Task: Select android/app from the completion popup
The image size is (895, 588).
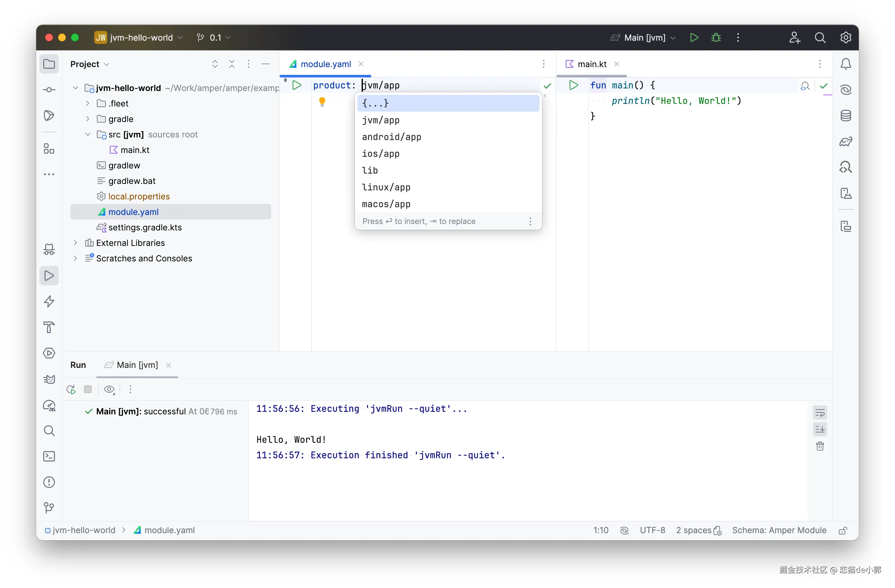Action: 391,137
